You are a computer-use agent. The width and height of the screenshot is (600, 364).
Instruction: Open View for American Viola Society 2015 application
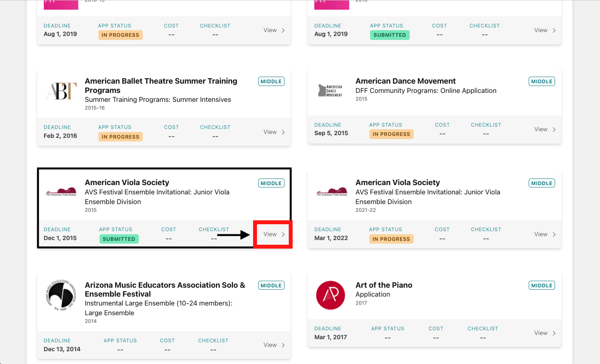pyautogui.click(x=274, y=234)
